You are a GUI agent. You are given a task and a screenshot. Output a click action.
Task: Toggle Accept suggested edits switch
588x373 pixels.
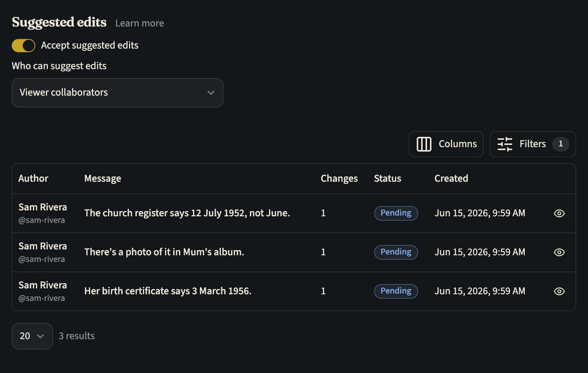(24, 46)
